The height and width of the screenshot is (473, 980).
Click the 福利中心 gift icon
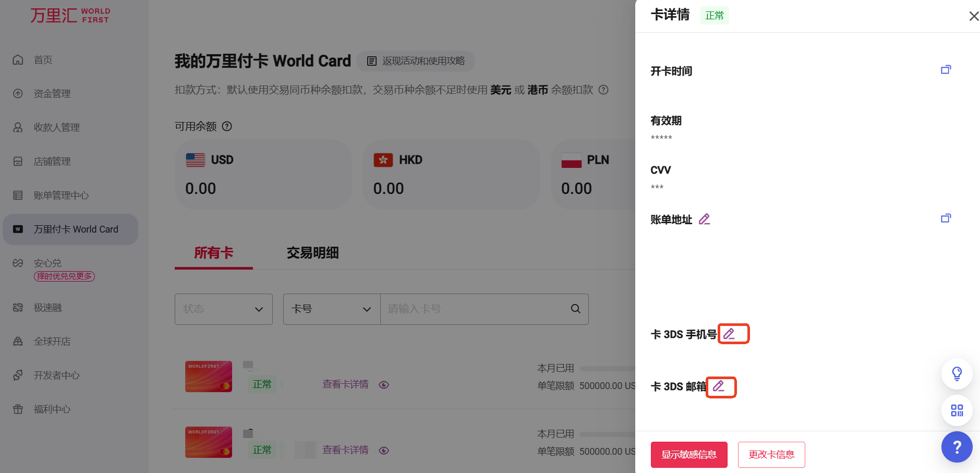coord(18,409)
